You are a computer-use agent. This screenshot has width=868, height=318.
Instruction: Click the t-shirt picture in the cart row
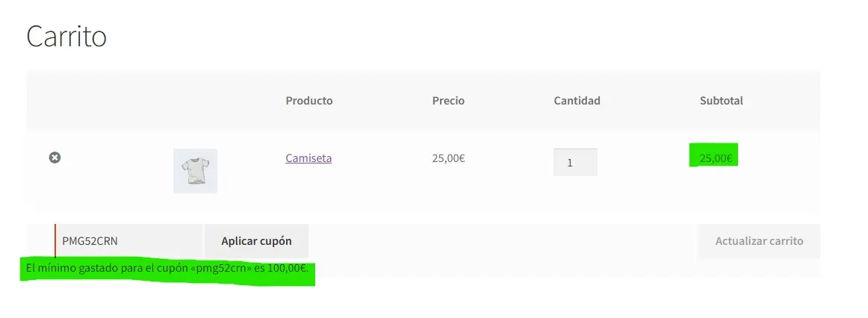point(195,171)
